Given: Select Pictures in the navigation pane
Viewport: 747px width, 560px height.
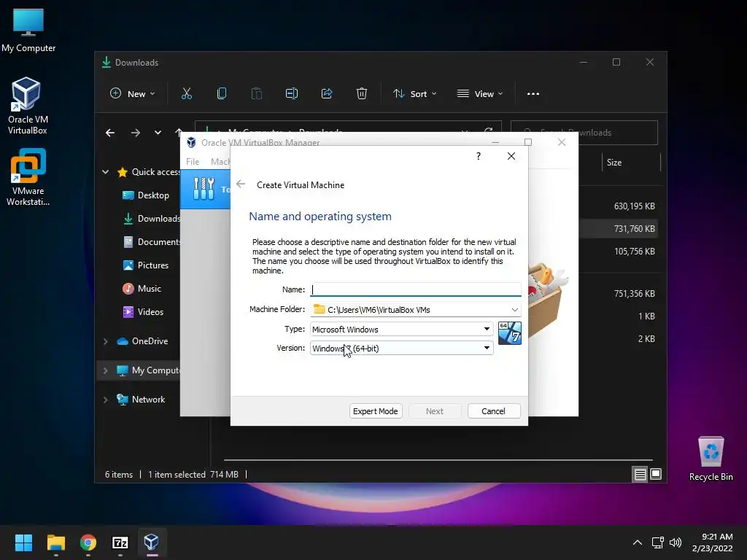Looking at the screenshot, I should point(146,265).
